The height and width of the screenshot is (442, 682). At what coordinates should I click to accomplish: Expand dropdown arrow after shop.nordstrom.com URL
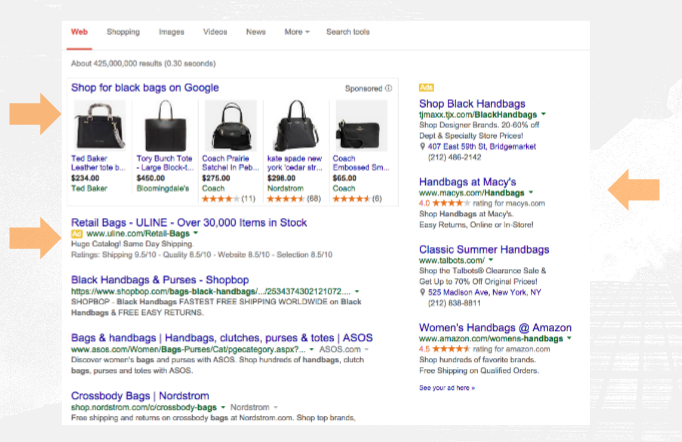(223, 407)
